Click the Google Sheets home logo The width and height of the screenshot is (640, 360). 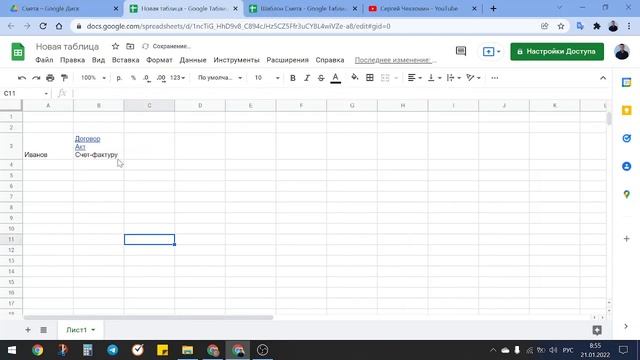point(18,52)
